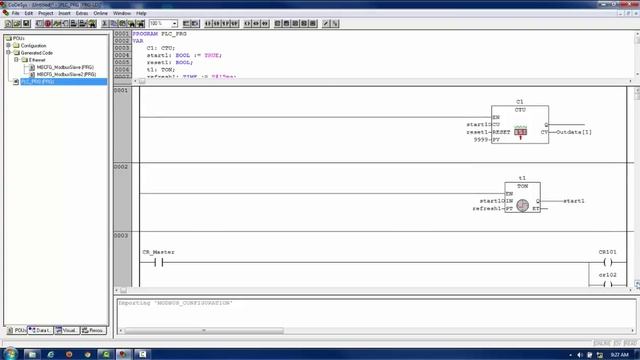Click the start1 output of TON
The width and height of the screenshot is (640, 360).
click(574, 201)
